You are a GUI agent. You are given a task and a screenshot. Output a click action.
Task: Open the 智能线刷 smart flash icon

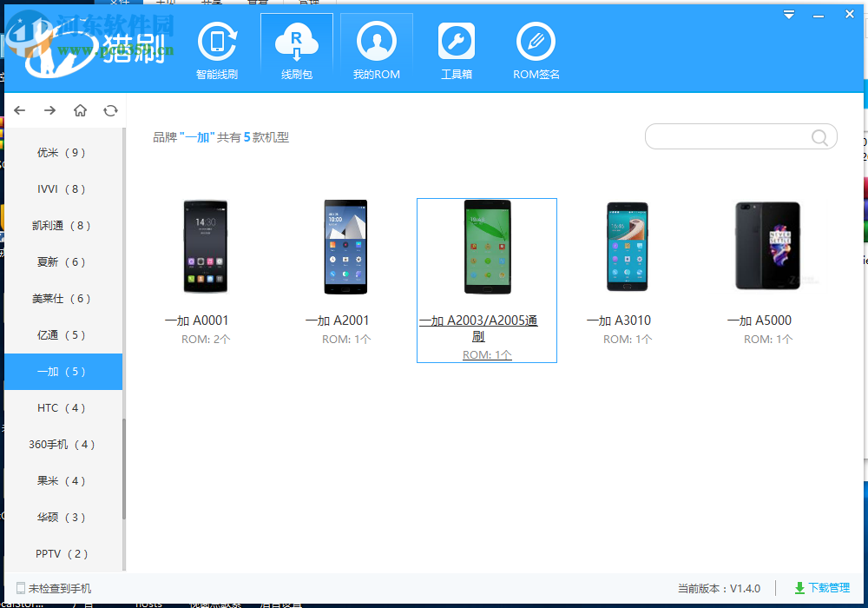(217, 42)
